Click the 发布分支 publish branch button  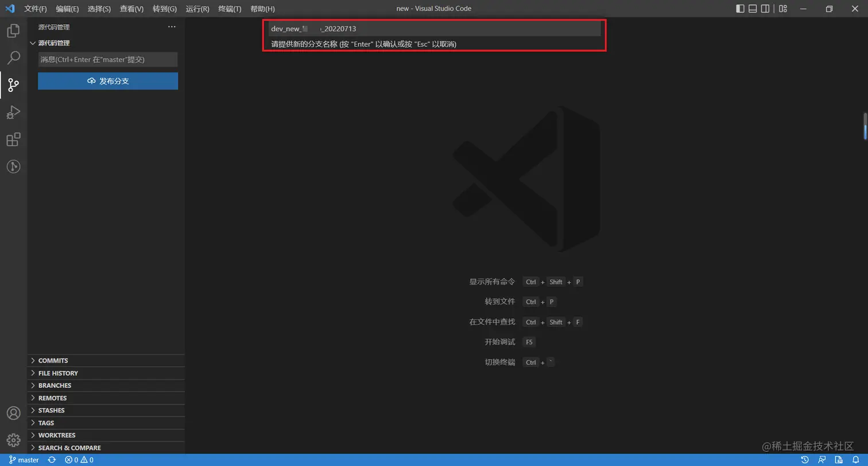click(x=108, y=81)
